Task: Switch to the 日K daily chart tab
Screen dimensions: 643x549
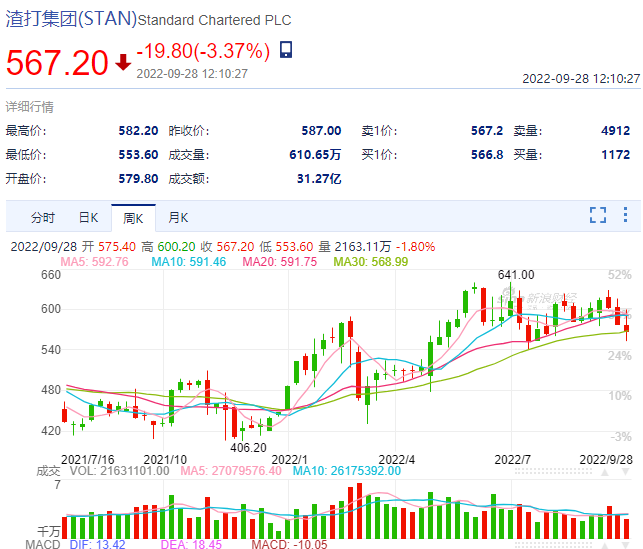Action: 89,217
